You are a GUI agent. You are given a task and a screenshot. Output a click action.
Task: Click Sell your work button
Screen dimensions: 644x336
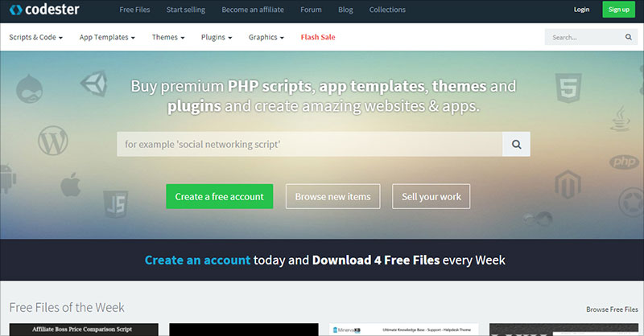click(x=431, y=196)
